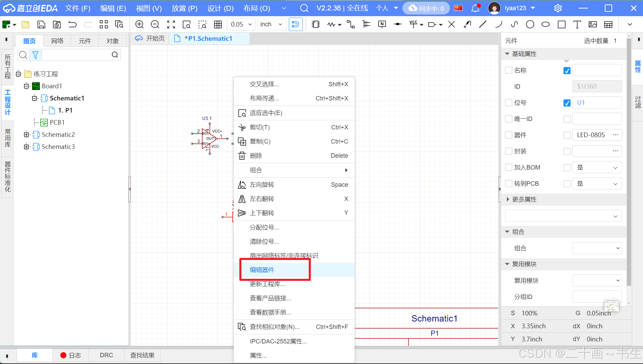This screenshot has height=364, width=643.
Task: Select the insert table tool
Action: point(608,24)
